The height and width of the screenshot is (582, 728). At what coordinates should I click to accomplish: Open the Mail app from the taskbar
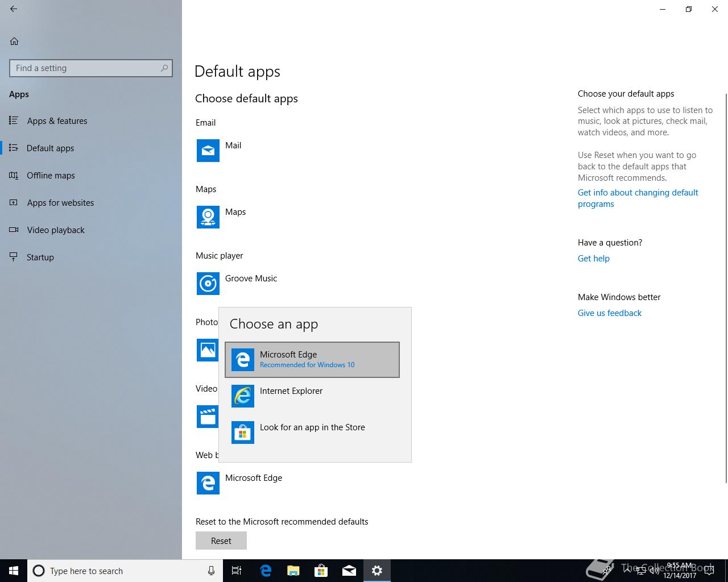pos(349,571)
